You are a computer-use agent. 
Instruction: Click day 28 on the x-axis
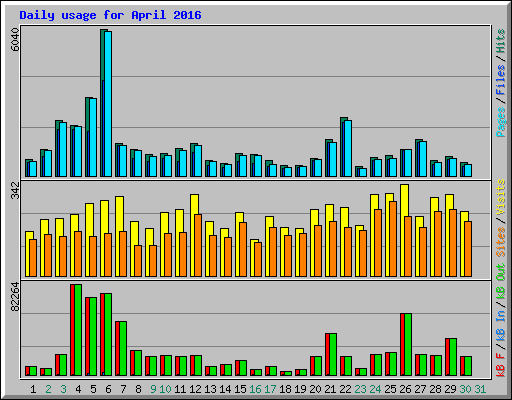tap(435, 389)
